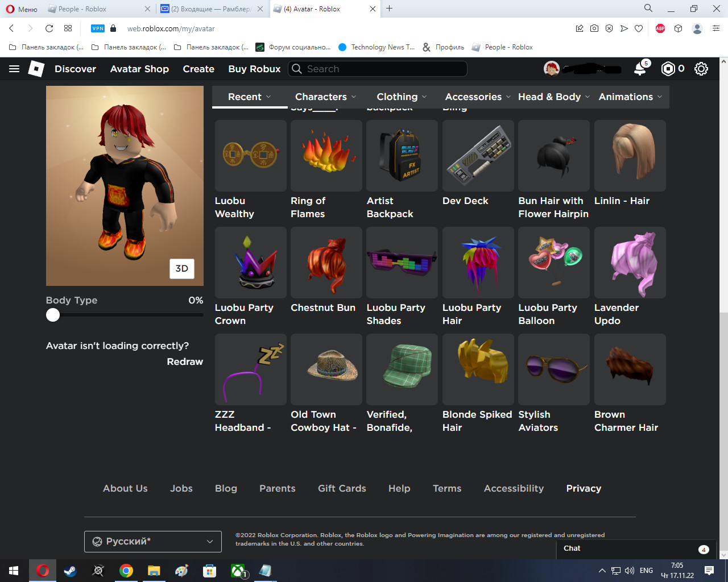This screenshot has height=582, width=728.
Task: Go back with the browser arrow
Action: 12,28
